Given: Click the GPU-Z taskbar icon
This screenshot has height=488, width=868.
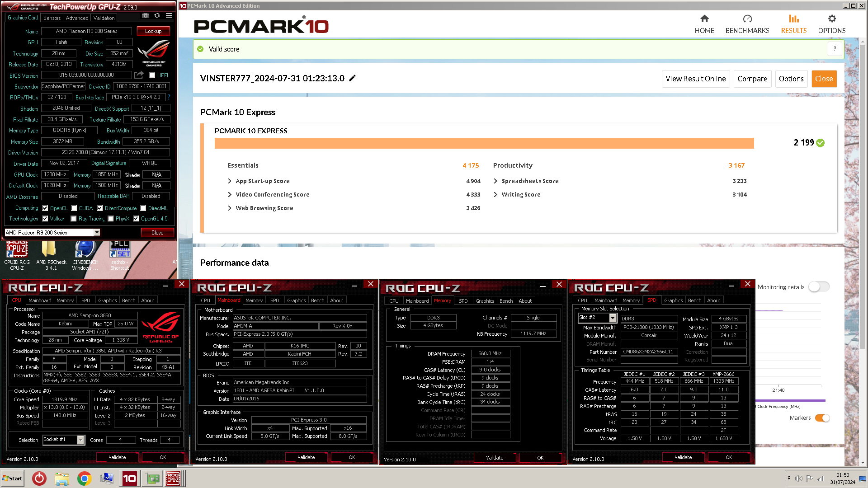Looking at the screenshot, I should click(152, 479).
